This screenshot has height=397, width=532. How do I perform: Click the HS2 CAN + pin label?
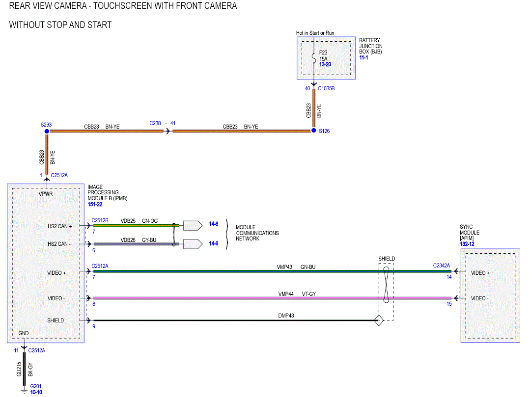coord(60,226)
